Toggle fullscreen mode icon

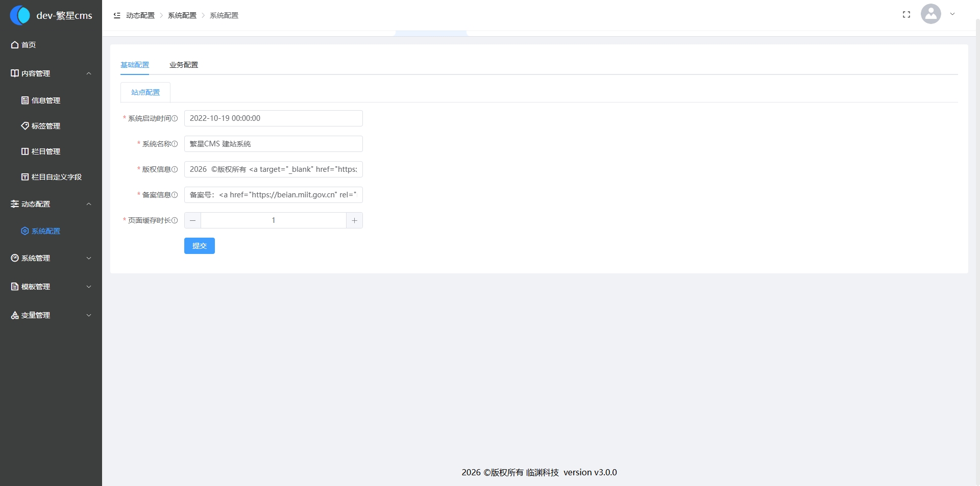pyautogui.click(x=906, y=15)
